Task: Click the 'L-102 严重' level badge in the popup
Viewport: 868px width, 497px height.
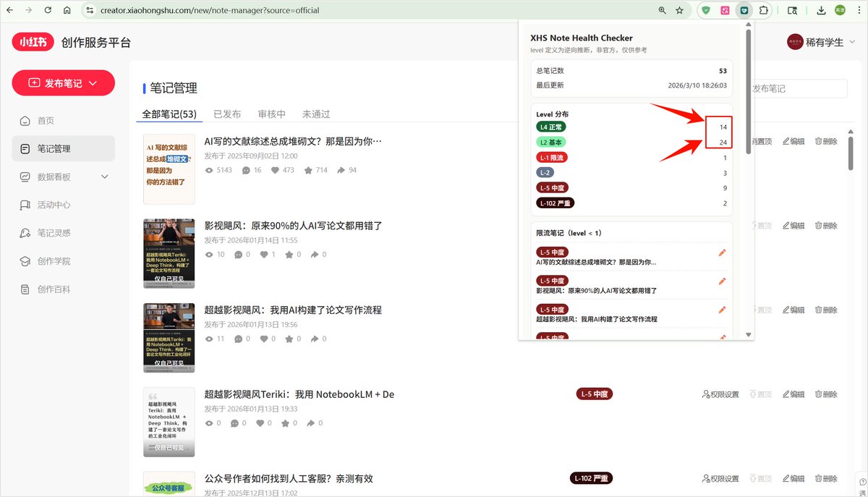Action: pos(555,203)
